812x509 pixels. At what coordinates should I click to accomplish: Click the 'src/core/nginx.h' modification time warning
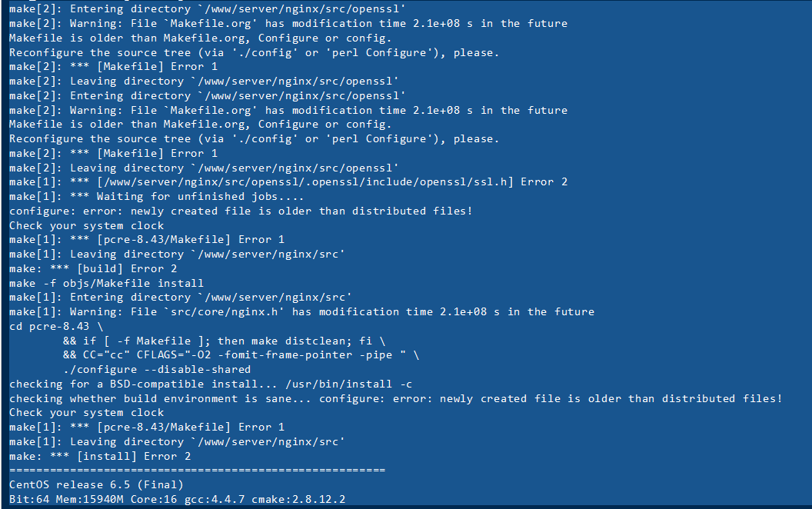click(302, 311)
